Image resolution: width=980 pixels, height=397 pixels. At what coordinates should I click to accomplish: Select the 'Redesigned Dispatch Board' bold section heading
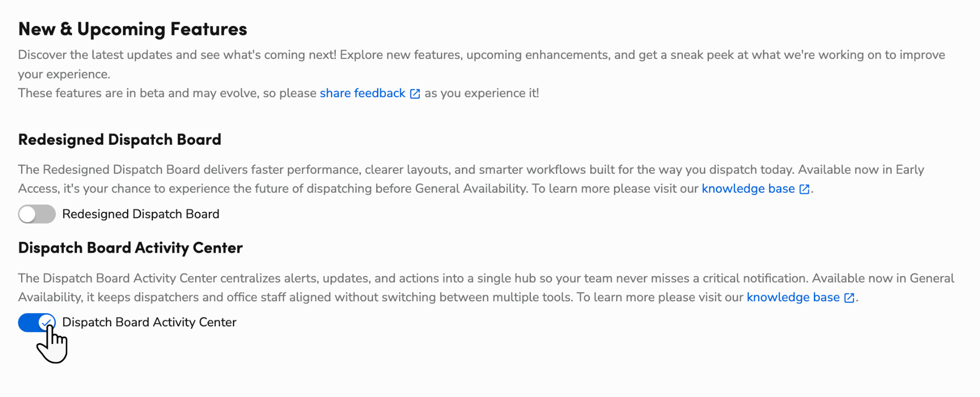pos(120,140)
